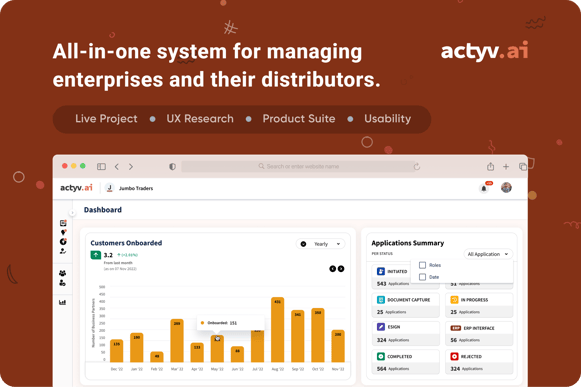Open the bar chart sidebar icon
The image size is (581, 387).
click(x=63, y=302)
